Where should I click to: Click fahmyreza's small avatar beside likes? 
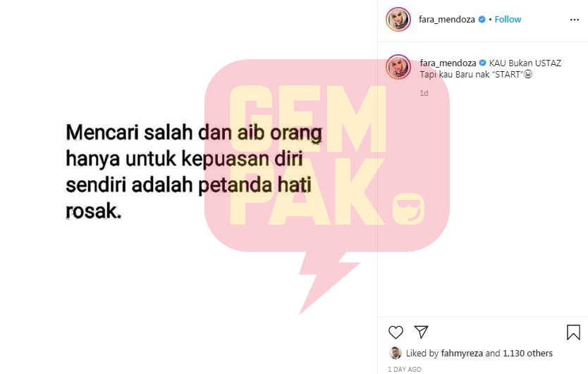coord(396,353)
